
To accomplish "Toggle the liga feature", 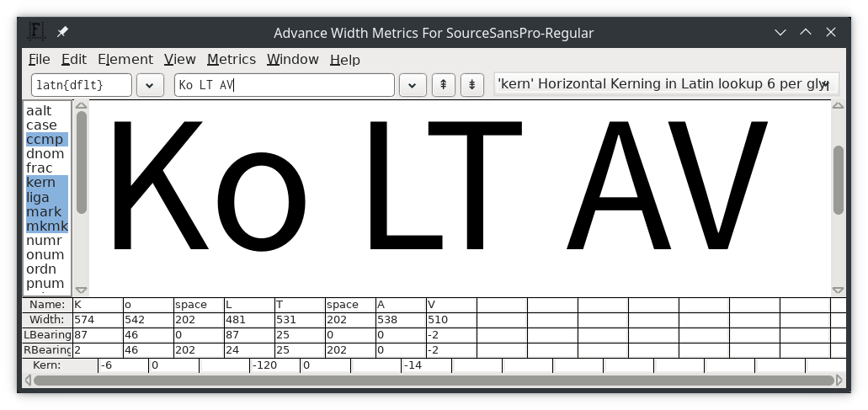I will click(x=47, y=197).
